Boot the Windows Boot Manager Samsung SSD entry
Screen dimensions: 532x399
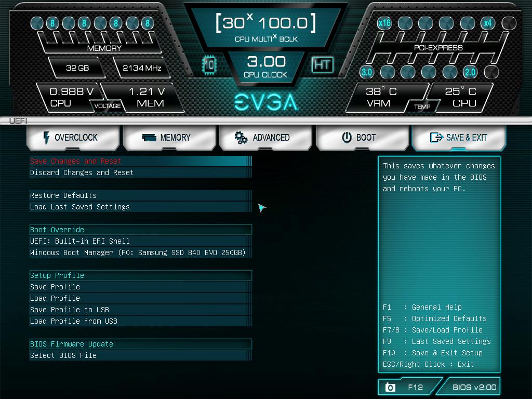click(x=140, y=252)
